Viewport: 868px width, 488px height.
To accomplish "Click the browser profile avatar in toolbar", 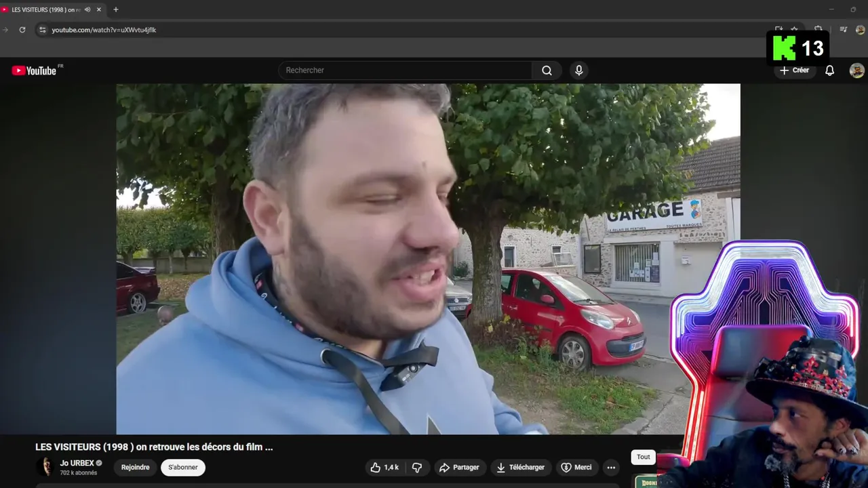I will click(861, 30).
